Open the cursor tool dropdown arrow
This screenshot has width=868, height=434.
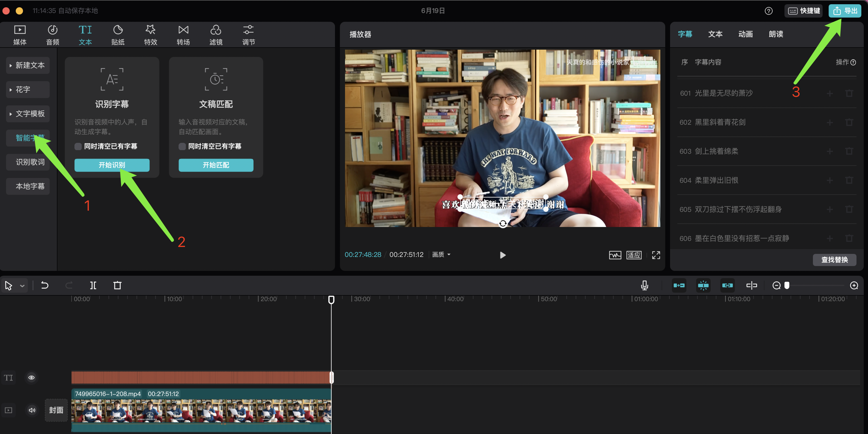(22, 286)
